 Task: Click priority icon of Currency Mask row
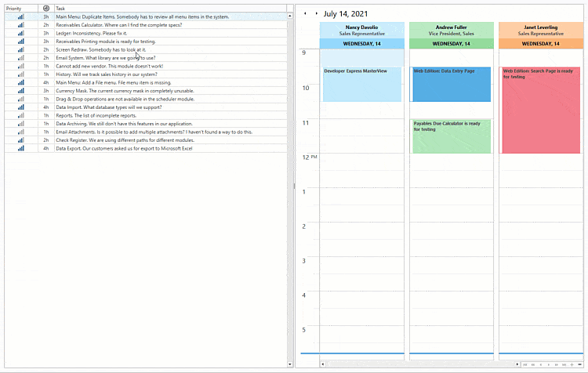[x=21, y=91]
